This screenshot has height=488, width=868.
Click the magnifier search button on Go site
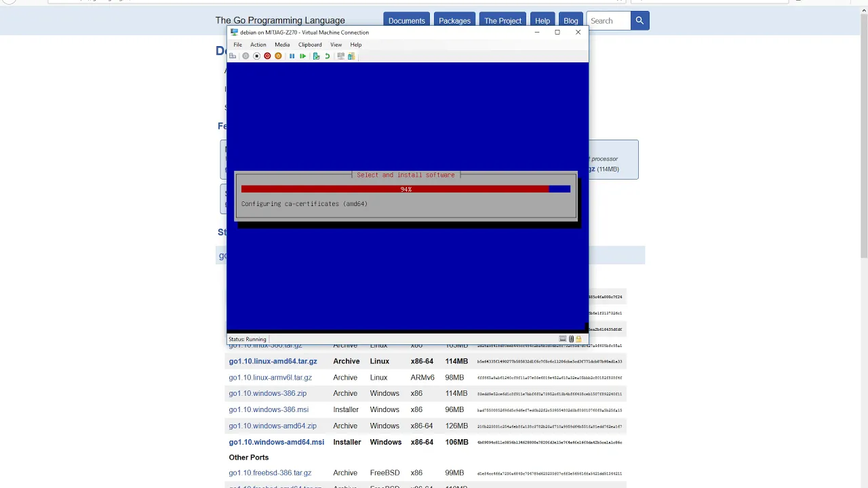pos(639,21)
